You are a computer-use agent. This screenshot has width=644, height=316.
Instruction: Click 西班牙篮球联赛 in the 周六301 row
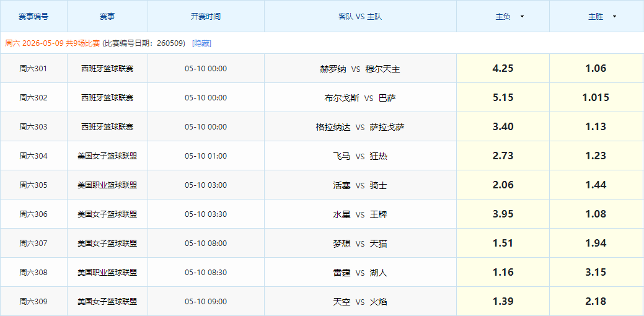pos(107,69)
